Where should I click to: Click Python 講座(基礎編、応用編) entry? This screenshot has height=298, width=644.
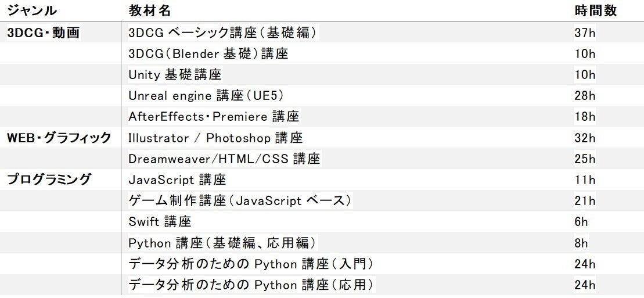(223, 243)
